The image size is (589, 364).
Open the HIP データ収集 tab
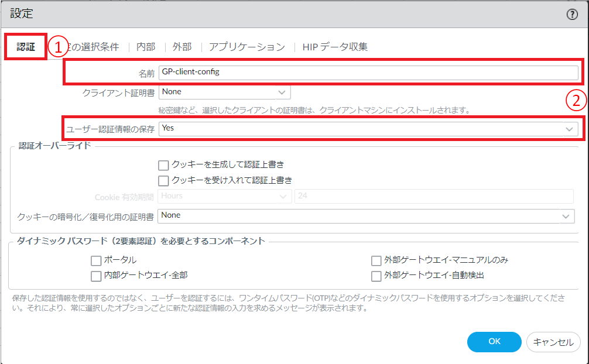(335, 47)
